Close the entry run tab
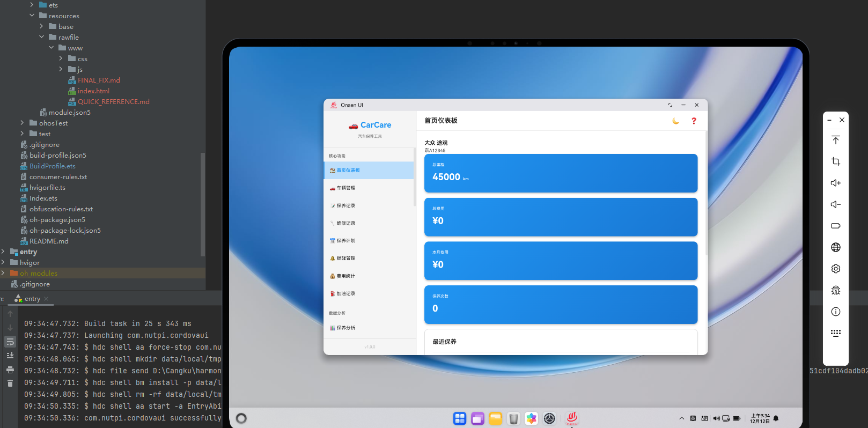Image resolution: width=868 pixels, height=428 pixels. 46,299
